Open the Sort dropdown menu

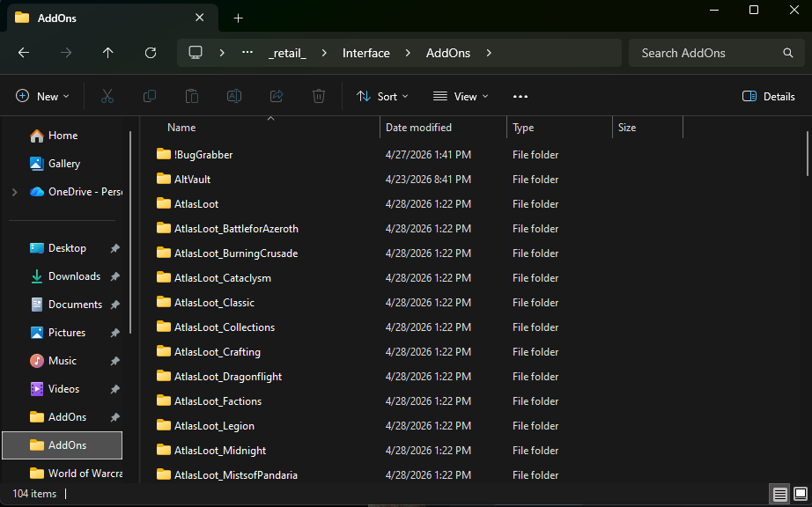[382, 97]
